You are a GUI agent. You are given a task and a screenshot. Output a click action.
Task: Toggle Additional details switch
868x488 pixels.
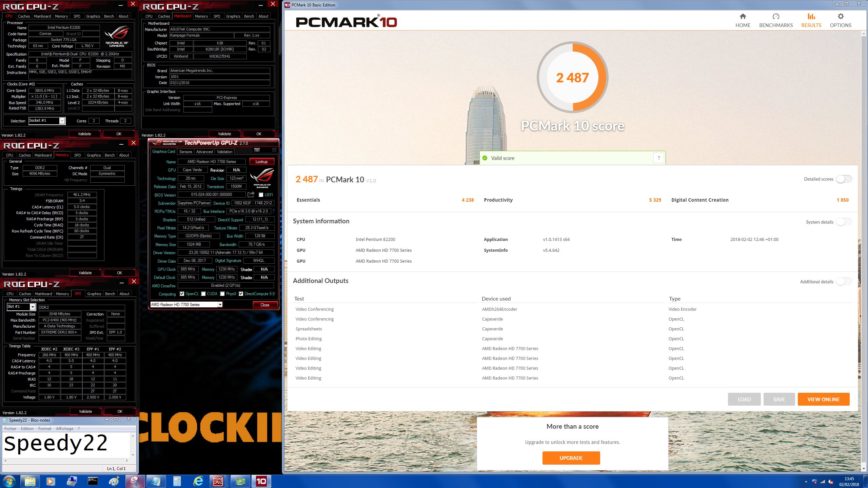(x=844, y=282)
